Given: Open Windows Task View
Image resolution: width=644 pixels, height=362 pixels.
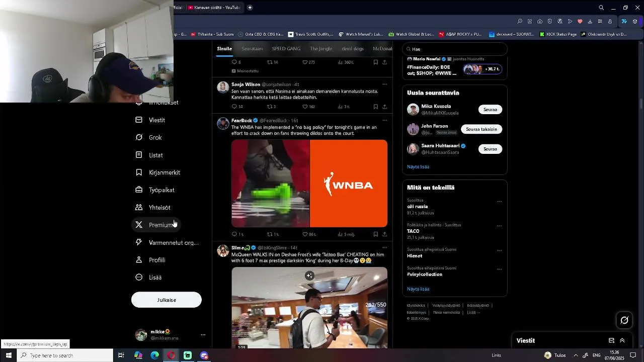Looking at the screenshot, I should (121, 355).
